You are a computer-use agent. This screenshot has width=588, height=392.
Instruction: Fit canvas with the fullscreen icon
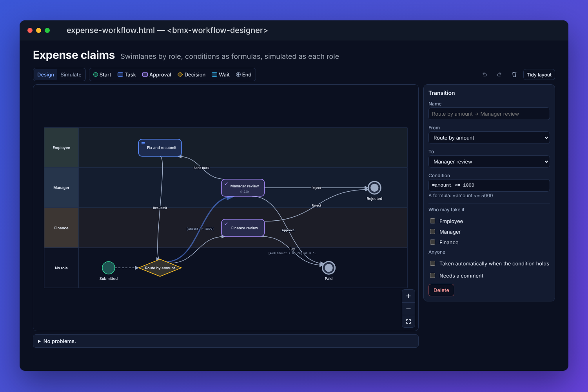click(x=408, y=321)
